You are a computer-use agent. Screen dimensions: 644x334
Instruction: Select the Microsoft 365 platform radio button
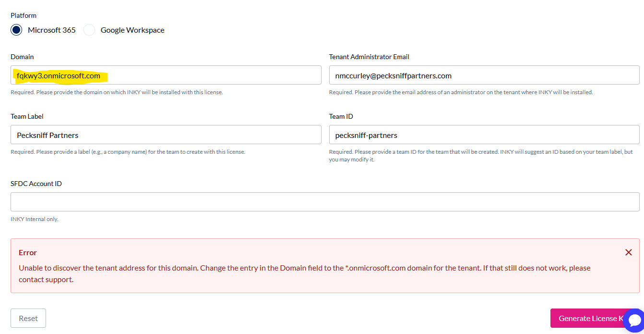[16, 30]
